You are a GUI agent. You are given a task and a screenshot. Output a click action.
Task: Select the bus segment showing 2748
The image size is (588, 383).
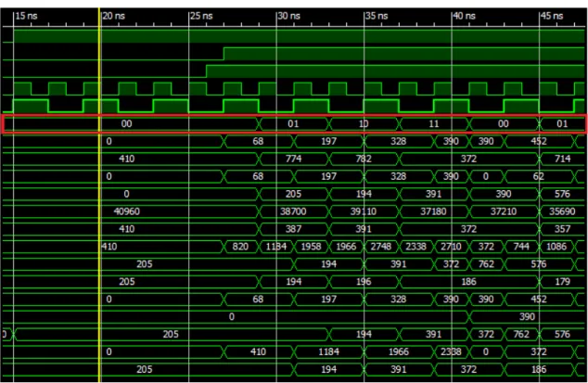point(380,247)
